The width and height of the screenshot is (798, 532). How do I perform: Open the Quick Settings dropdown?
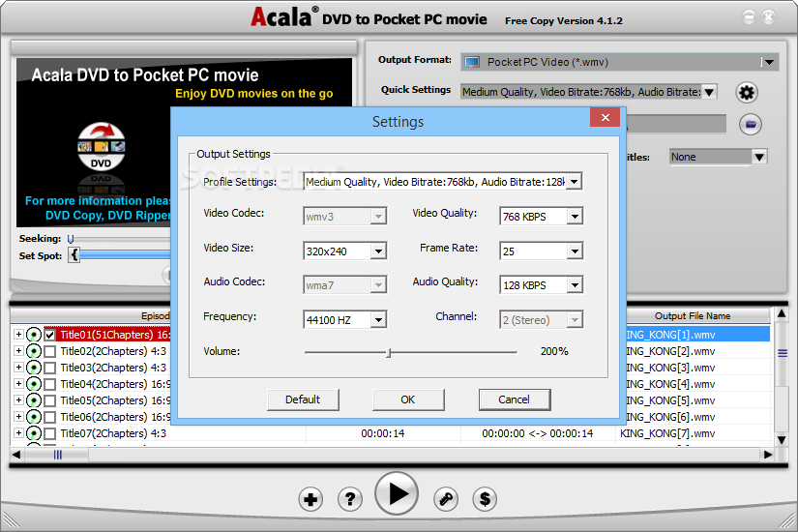(x=709, y=92)
